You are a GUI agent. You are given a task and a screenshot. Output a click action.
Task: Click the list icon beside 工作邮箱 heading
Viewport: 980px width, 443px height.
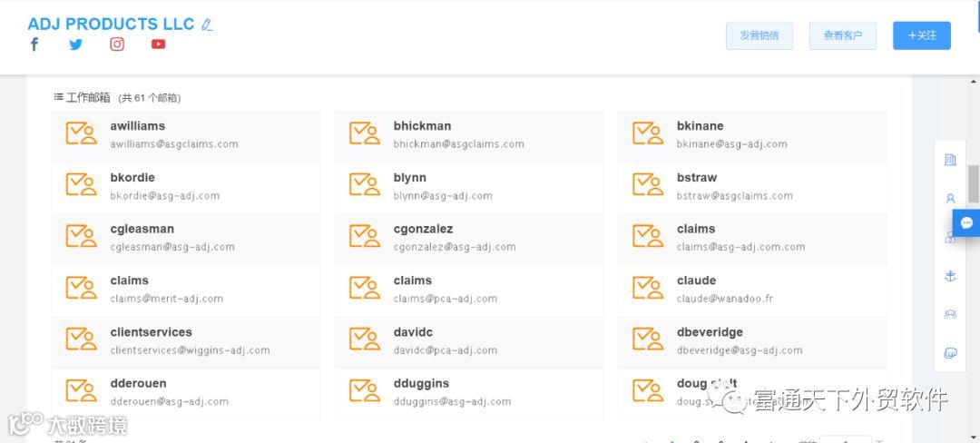pyautogui.click(x=58, y=97)
